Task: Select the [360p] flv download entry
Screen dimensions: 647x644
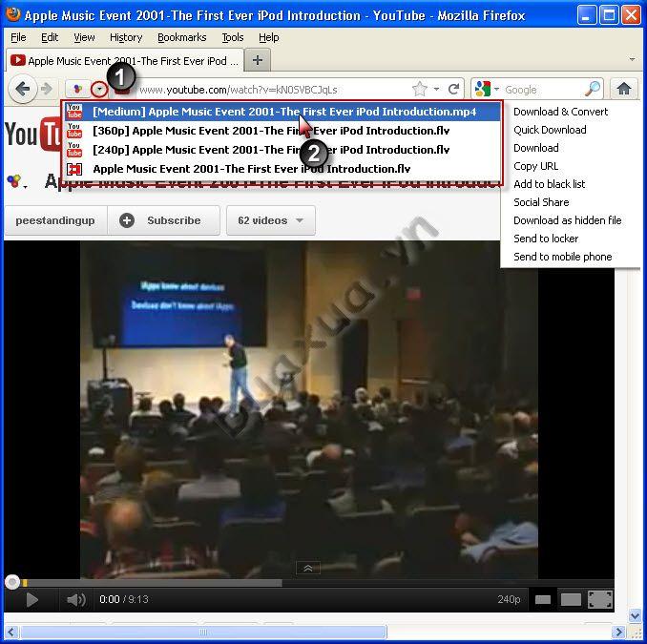Action: point(282,131)
